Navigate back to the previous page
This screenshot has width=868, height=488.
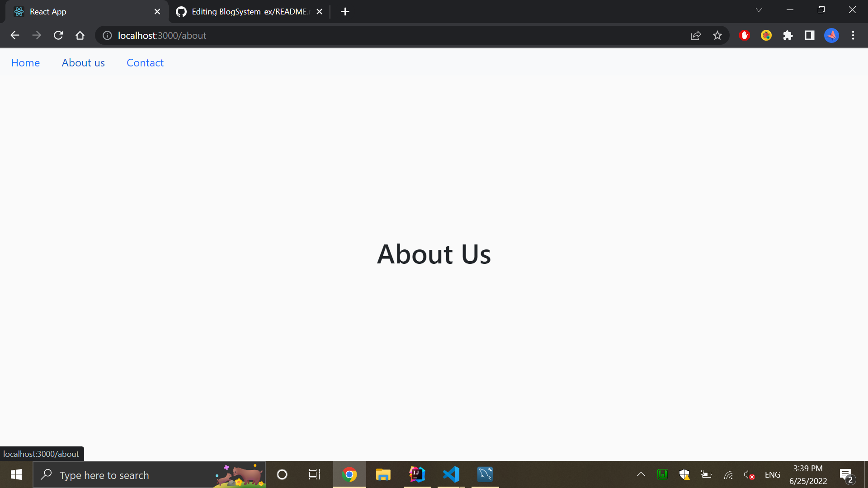point(15,35)
